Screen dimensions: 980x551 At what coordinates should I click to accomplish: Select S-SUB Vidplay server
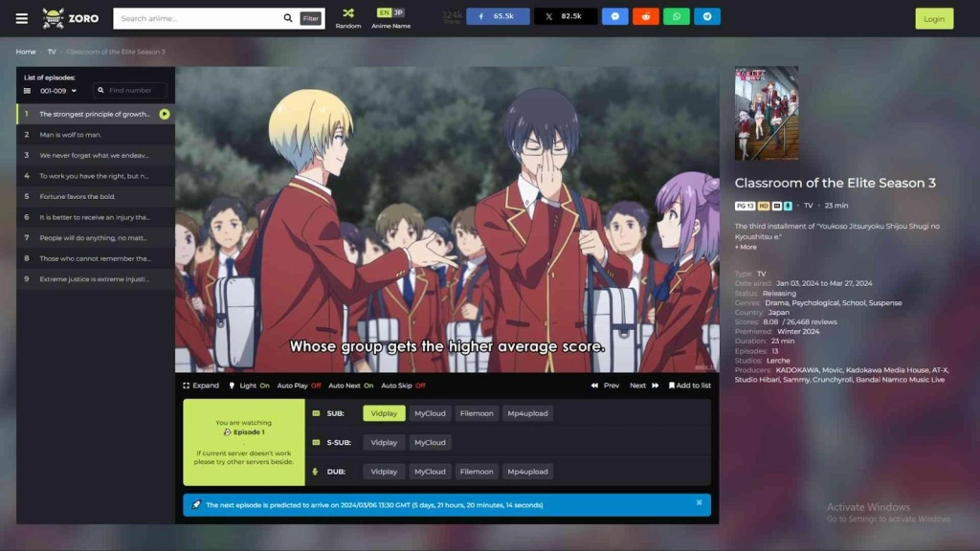point(384,442)
